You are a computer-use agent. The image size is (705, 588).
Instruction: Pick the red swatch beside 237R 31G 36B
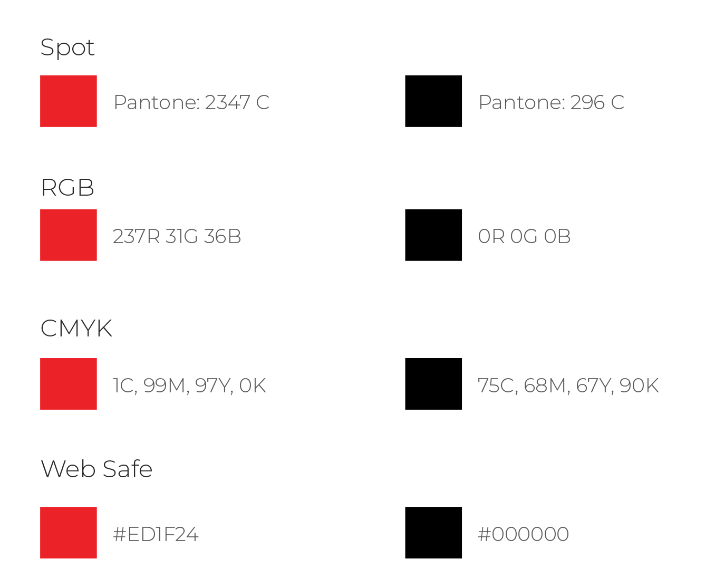(69, 235)
